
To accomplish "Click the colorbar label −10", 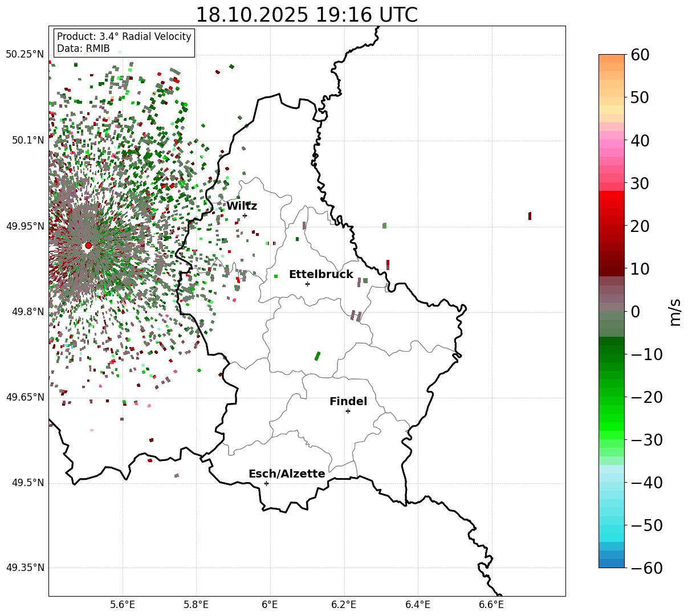I will 646,354.
